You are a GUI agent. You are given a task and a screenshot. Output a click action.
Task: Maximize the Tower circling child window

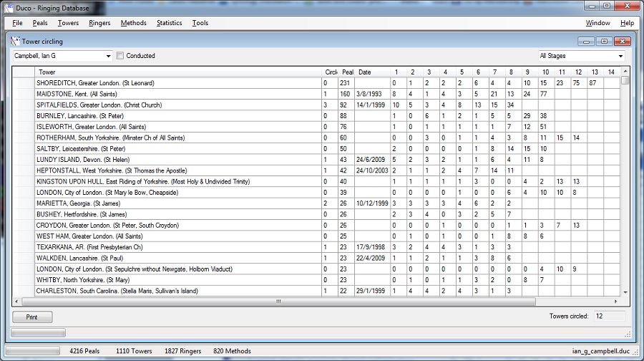point(603,42)
